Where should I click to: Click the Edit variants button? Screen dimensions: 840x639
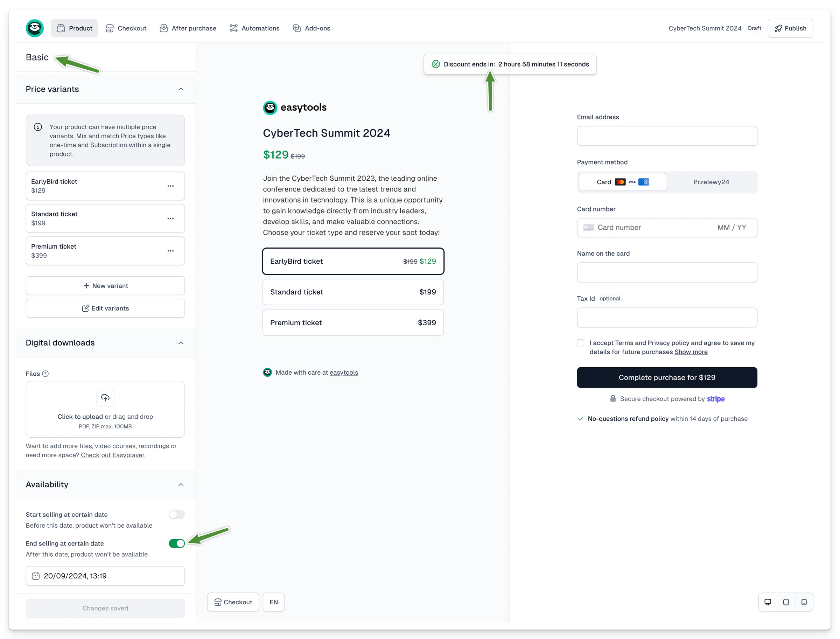coord(105,308)
